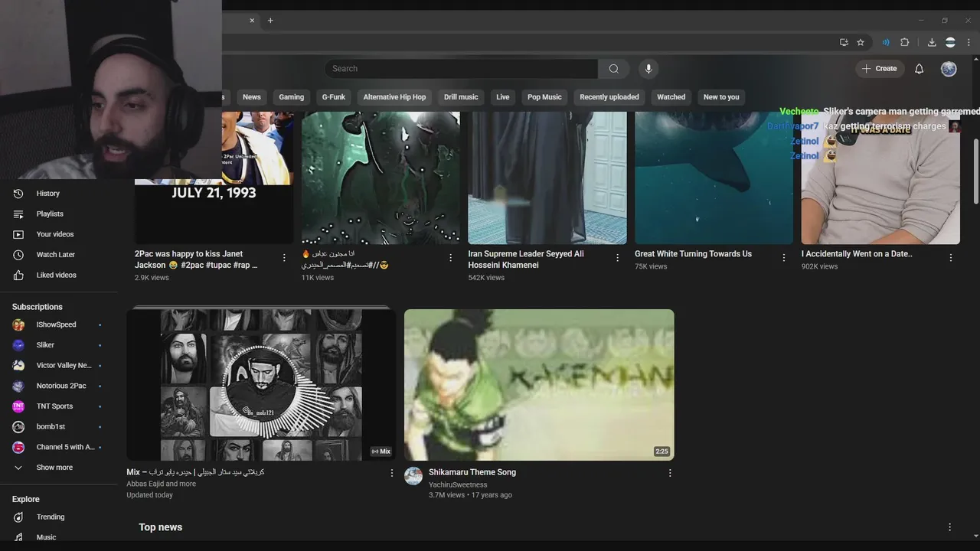Screen dimensions: 980x551
Task: Open the notifications bell
Action: pos(920,69)
